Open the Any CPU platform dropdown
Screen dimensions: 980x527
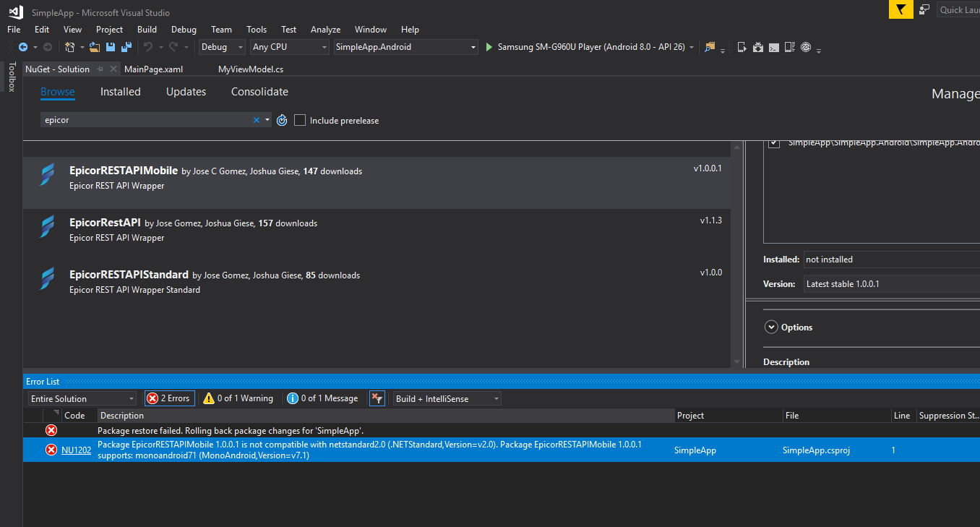[289, 47]
